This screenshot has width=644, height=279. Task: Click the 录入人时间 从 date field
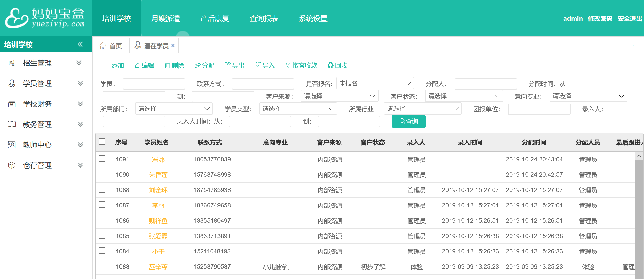click(x=260, y=121)
